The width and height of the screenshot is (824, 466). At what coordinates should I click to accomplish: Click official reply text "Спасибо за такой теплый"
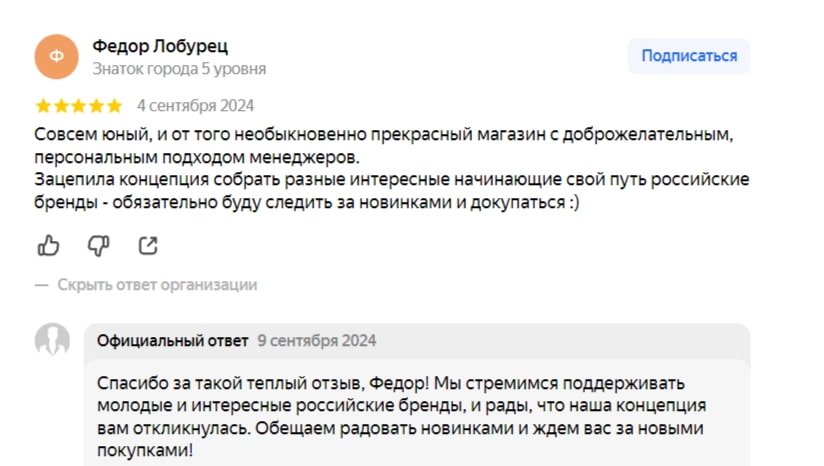tap(401, 417)
